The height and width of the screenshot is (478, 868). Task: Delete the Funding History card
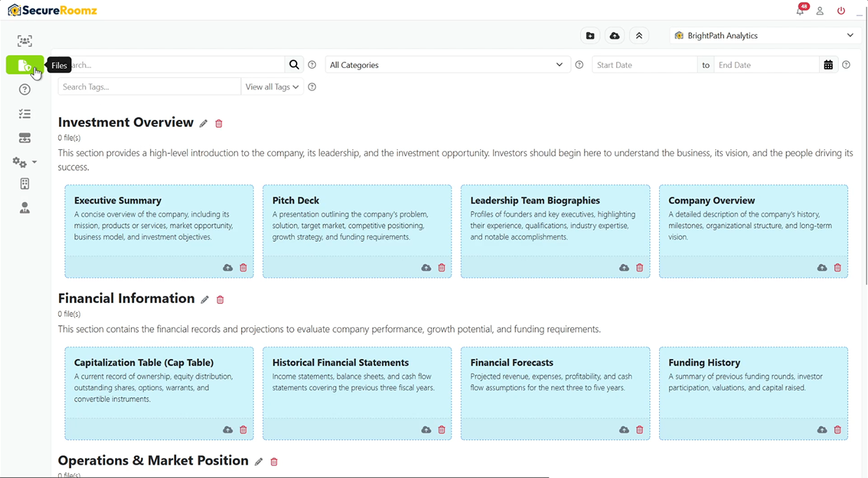[x=838, y=430]
